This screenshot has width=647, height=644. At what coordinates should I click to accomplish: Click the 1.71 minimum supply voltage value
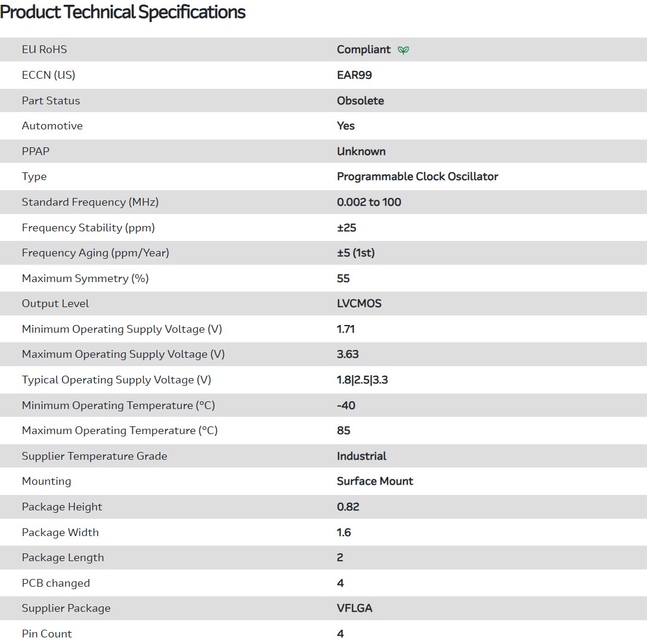tap(346, 329)
